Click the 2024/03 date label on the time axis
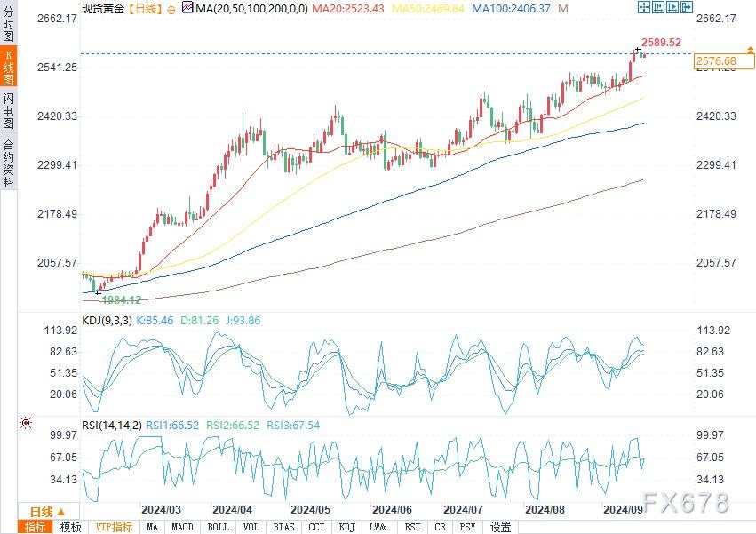This screenshot has width=756, height=534. point(161,510)
